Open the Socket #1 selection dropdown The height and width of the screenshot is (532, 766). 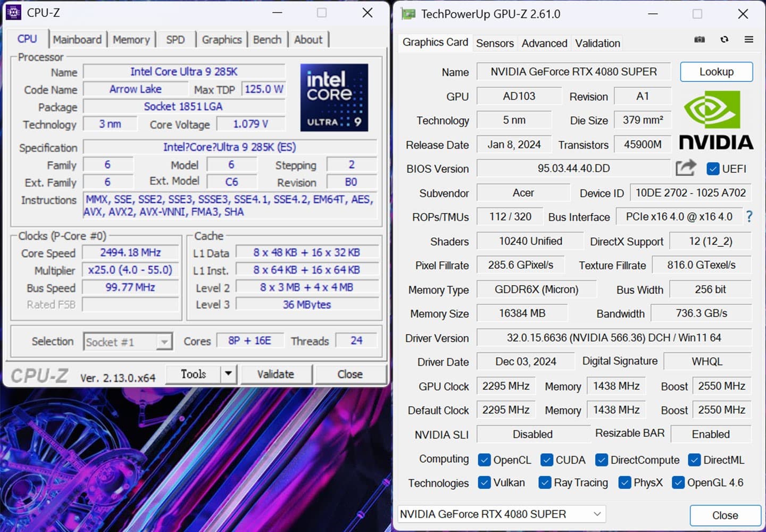click(x=164, y=342)
